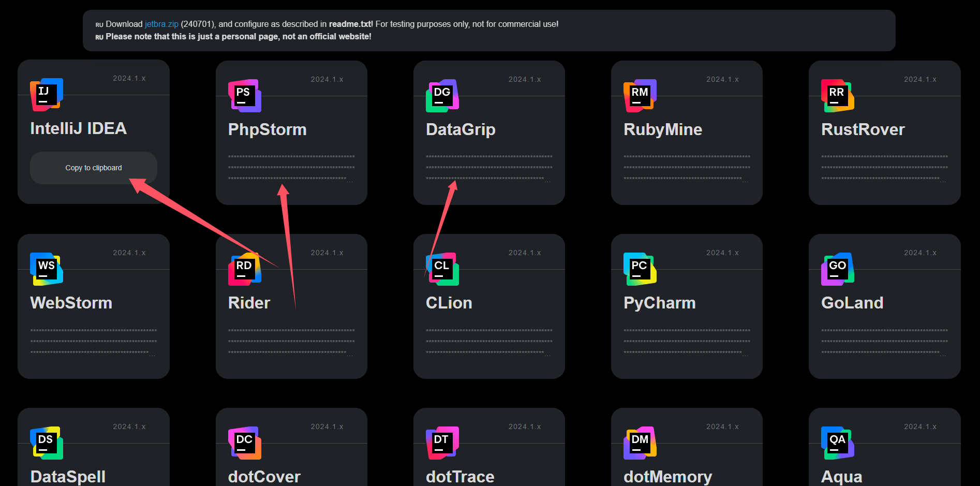980x486 pixels.
Task: Click the Rider RD logo icon
Action: 245,269
